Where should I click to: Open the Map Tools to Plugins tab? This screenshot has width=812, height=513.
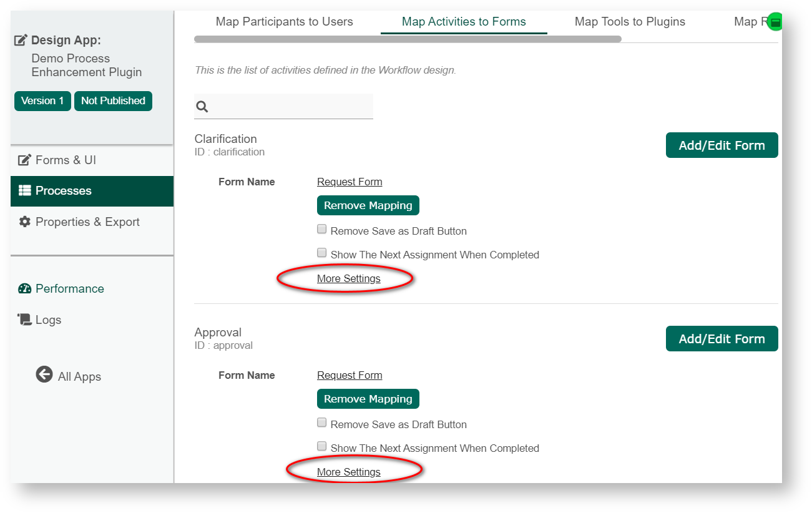(629, 22)
